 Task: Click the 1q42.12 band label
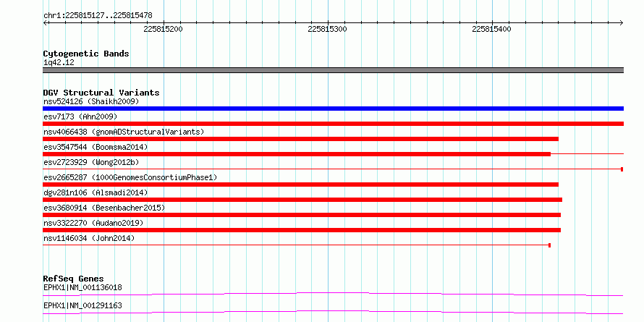[59, 63]
